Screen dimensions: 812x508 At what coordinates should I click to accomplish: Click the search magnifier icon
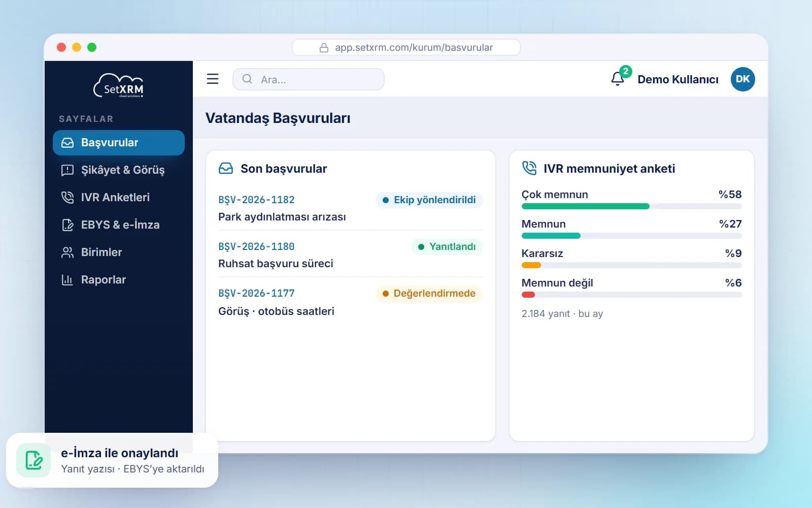coord(247,79)
